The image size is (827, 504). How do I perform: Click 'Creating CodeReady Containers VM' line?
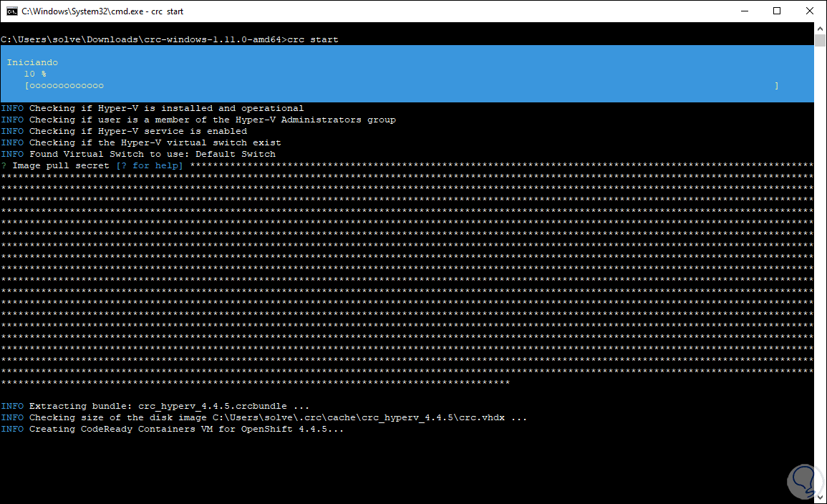172,429
